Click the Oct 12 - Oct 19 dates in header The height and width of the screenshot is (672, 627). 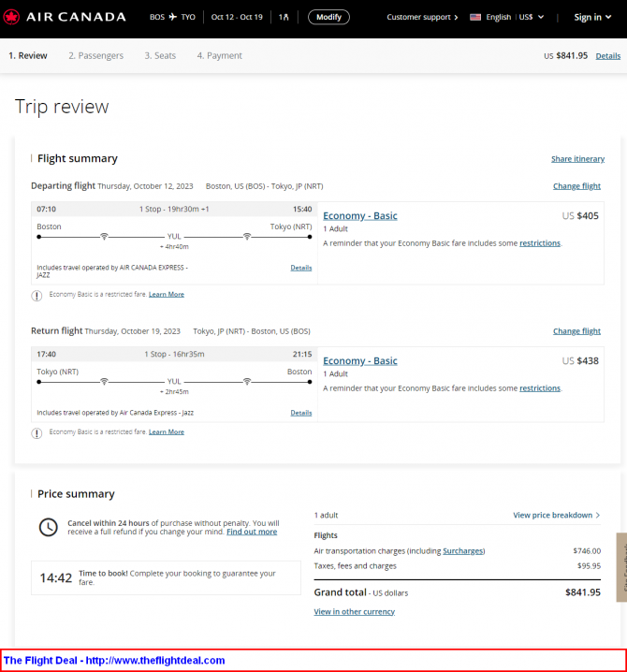click(237, 17)
